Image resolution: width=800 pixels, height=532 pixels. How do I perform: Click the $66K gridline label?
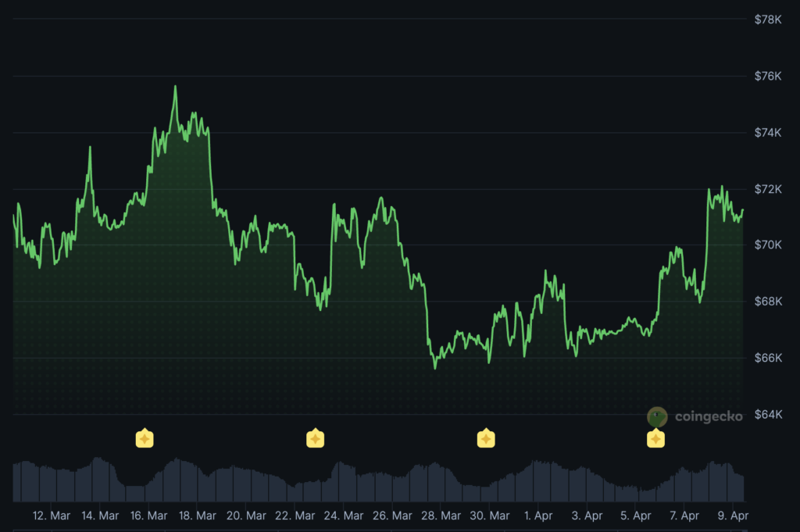pyautogui.click(x=766, y=357)
